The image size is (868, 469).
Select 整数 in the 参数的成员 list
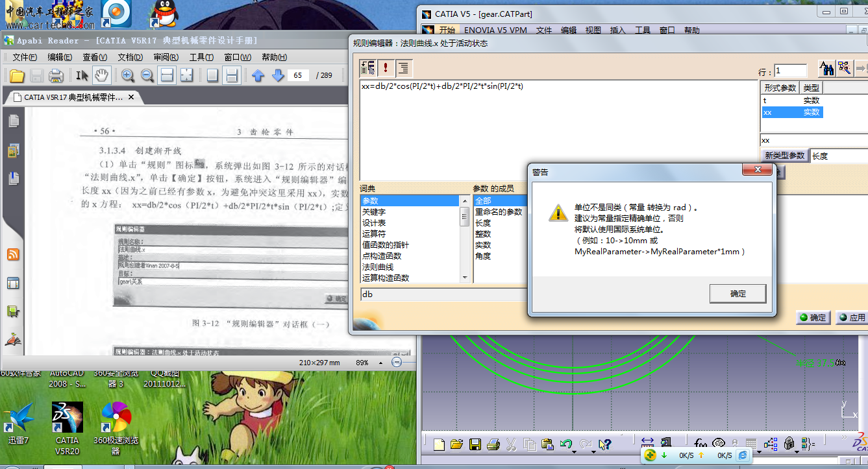(484, 234)
